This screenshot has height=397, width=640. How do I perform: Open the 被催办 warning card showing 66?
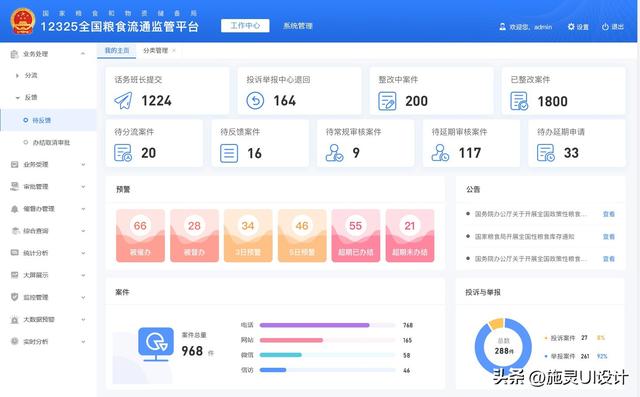(140, 235)
